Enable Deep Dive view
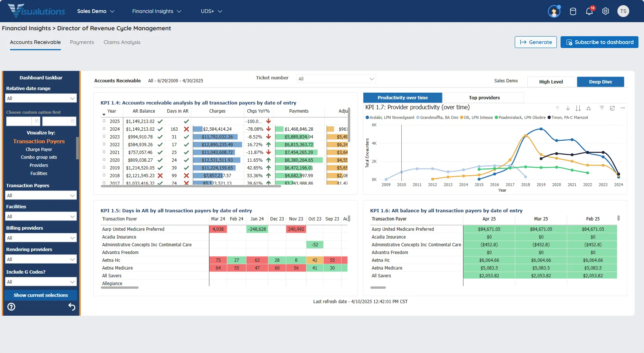 pos(600,82)
